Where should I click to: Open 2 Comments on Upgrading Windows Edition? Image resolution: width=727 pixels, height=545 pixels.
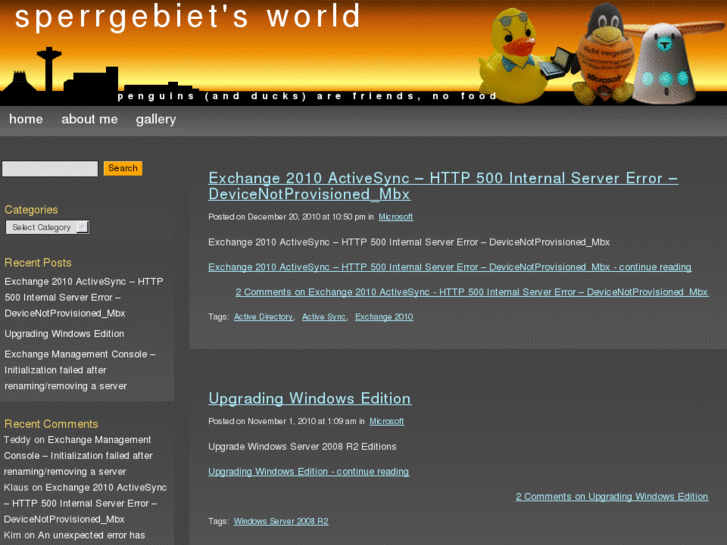coord(612,497)
